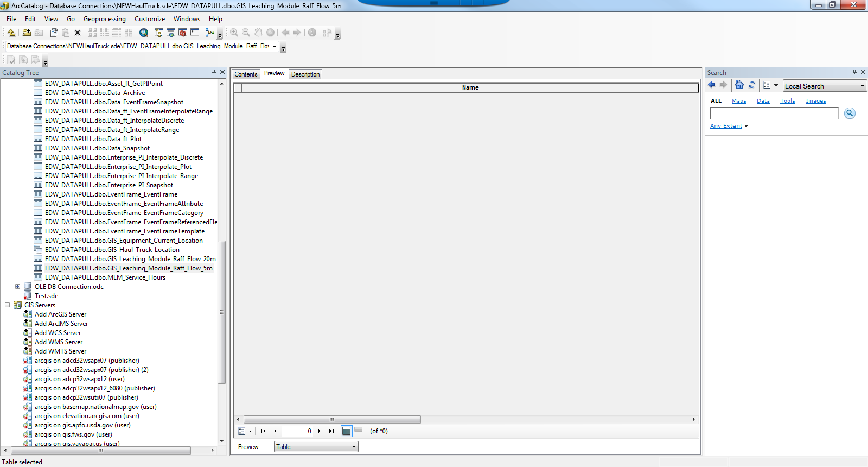The height and width of the screenshot is (467, 868).
Task: Open the Preview type dropdown showing Table
Action: coord(316,447)
